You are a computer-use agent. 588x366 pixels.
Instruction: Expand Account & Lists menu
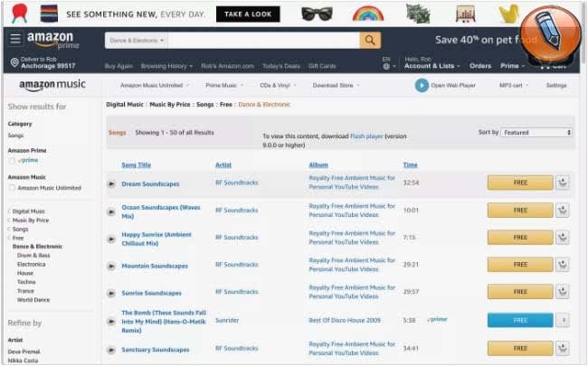click(x=432, y=66)
